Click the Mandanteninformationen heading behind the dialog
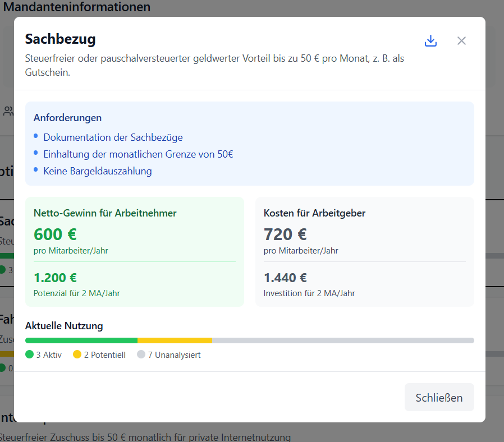The height and width of the screenshot is (442, 504). pyautogui.click(x=77, y=7)
